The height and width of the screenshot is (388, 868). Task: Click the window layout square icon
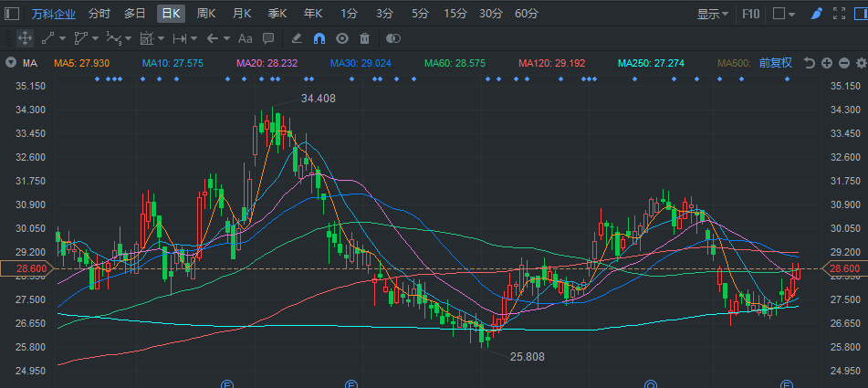[x=779, y=14]
